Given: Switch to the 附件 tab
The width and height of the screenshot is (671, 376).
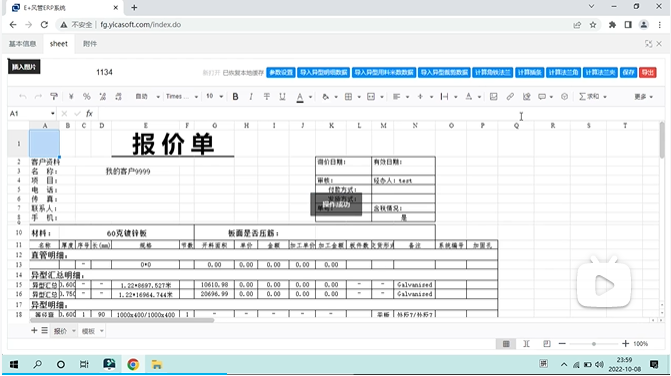Looking at the screenshot, I should point(90,44).
